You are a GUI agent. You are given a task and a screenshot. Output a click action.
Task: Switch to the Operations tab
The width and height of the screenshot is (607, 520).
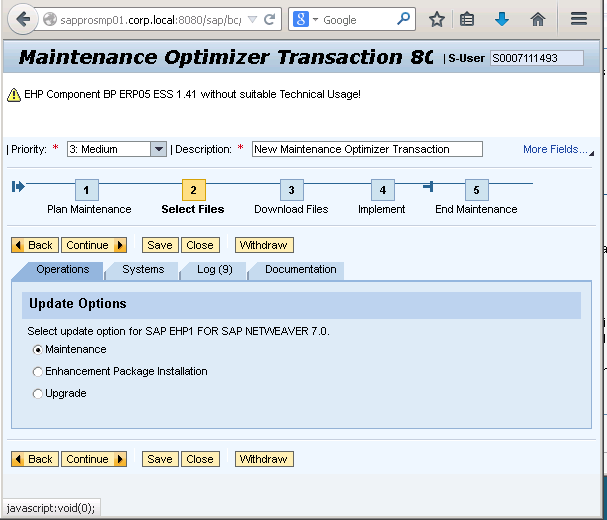pos(62,269)
